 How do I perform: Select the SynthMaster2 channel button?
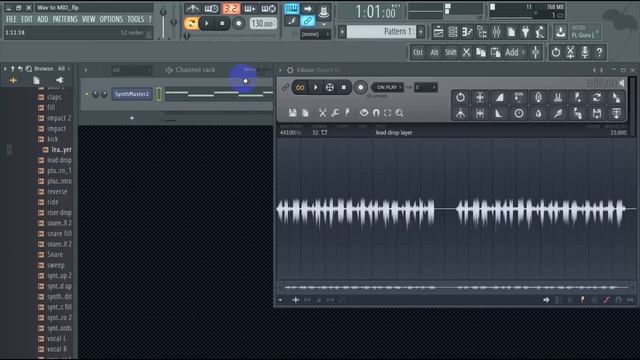pos(131,94)
